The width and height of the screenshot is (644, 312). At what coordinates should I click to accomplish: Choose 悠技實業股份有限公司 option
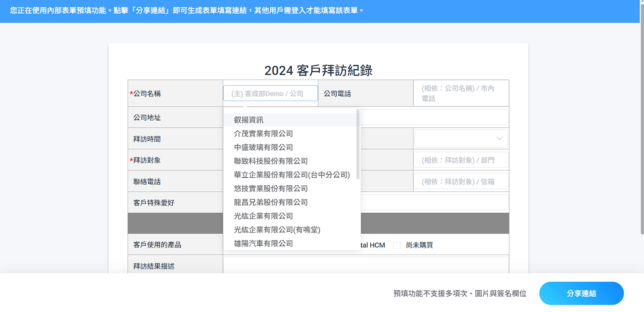tap(270, 189)
